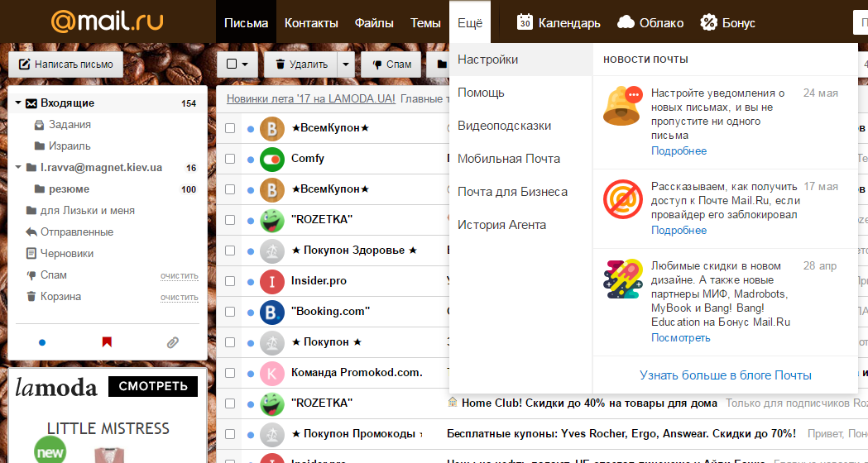Image resolution: width=868 pixels, height=463 pixels.
Task: Open the Контакты tab
Action: (x=311, y=22)
